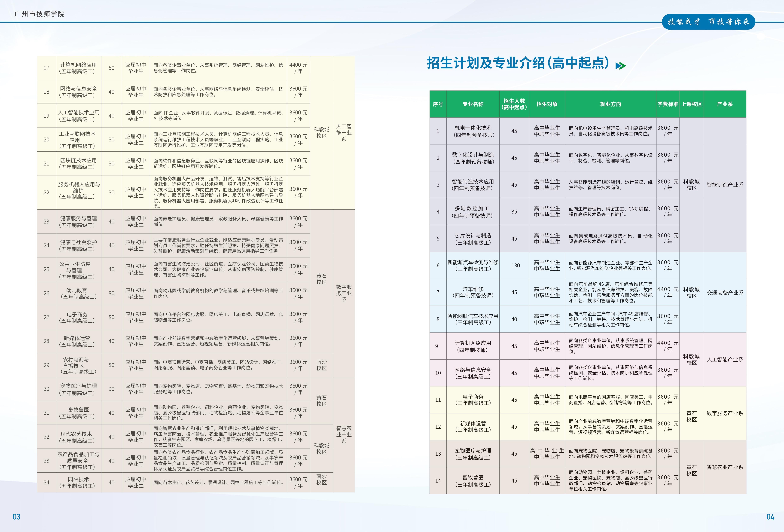The height and width of the screenshot is (532, 784).
Task: Select 新媒体运营(三年制高级工) in the right table
Action: click(473, 427)
